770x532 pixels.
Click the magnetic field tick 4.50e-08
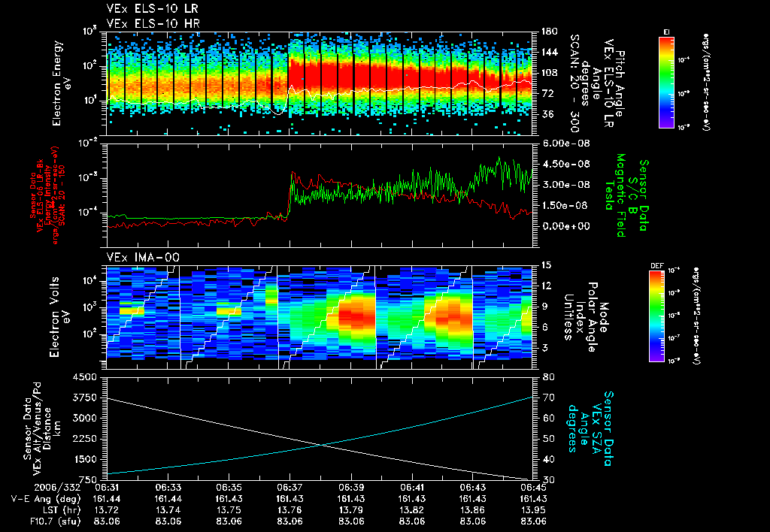coord(565,164)
